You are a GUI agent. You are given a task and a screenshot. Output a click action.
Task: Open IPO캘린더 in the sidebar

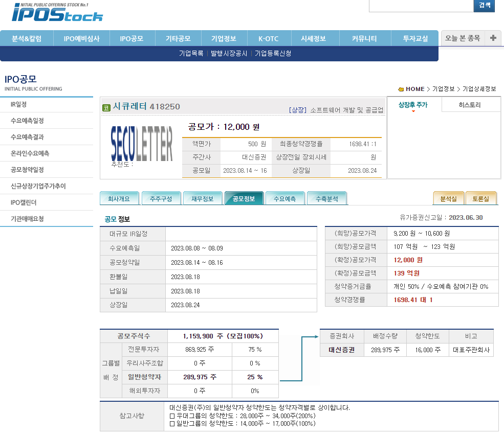(x=24, y=202)
